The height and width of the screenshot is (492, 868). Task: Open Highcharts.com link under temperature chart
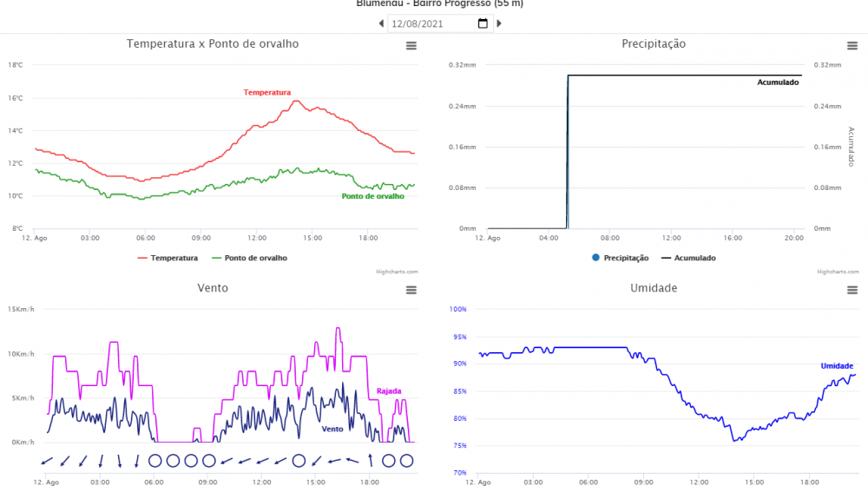(397, 272)
